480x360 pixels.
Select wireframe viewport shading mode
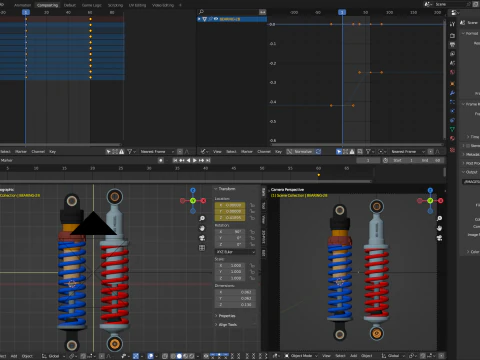click(x=173, y=356)
